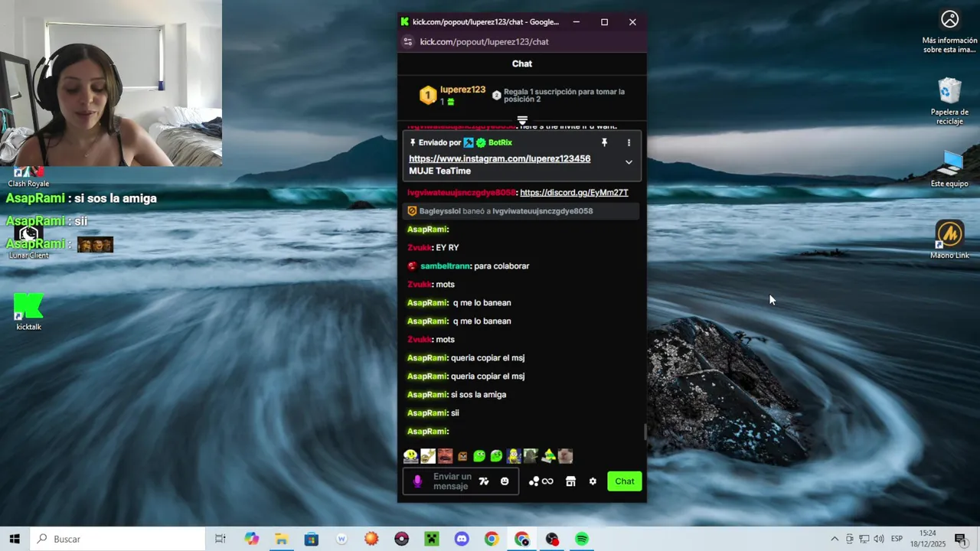Open volume control in system tray
The height and width of the screenshot is (551, 980).
tap(879, 539)
